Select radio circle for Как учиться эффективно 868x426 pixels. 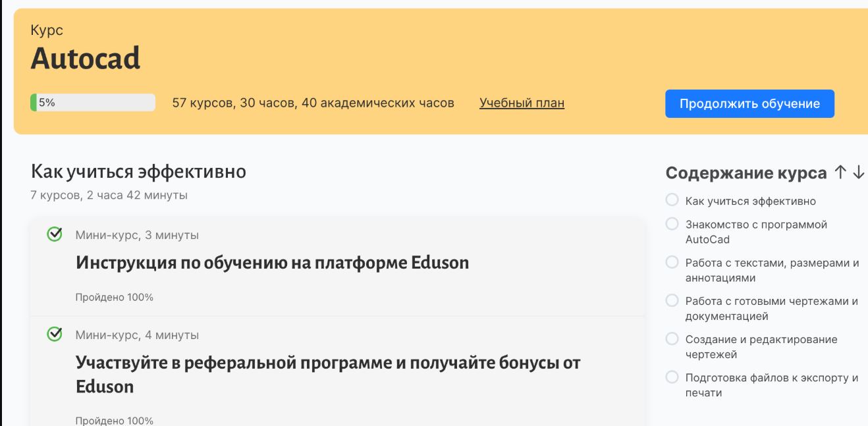(672, 200)
